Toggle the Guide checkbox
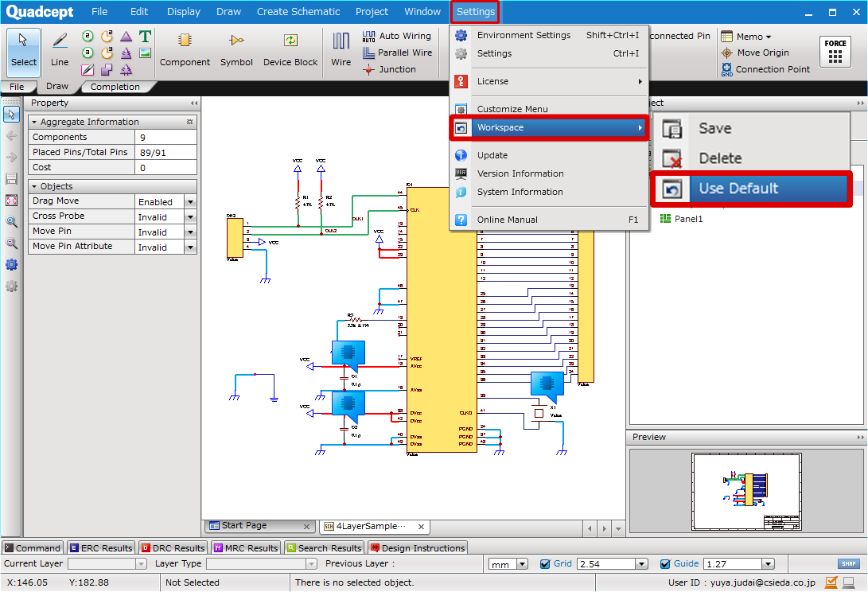868x592 pixels. 665,564
